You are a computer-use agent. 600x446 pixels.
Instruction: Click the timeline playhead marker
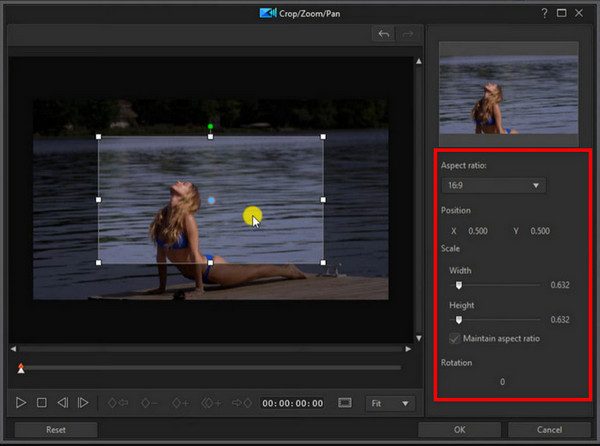21,369
